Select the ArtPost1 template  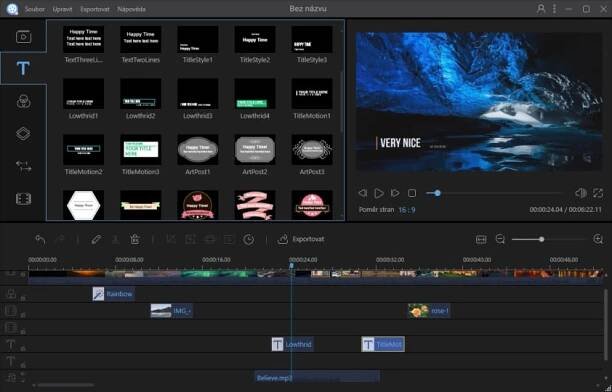tap(198, 150)
